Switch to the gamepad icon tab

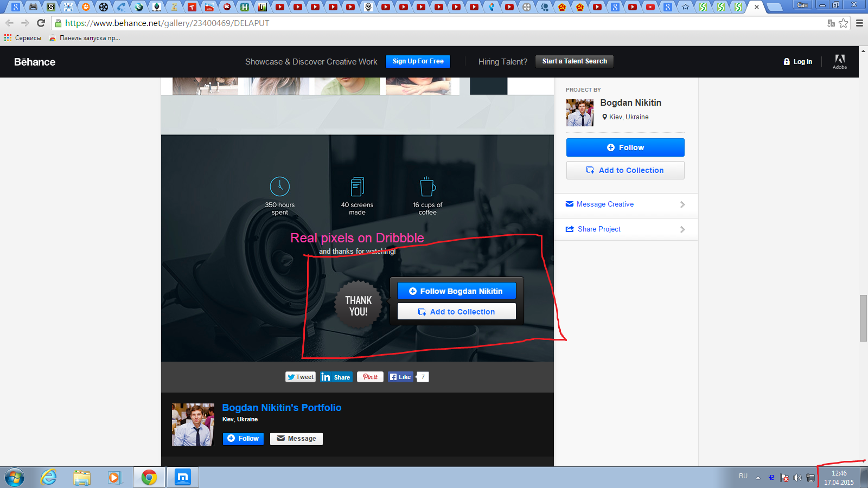click(33, 7)
